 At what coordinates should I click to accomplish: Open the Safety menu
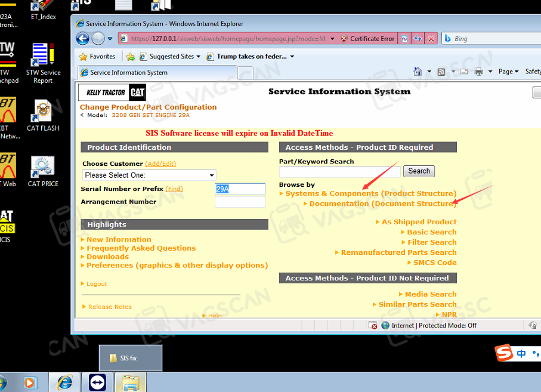click(x=533, y=72)
